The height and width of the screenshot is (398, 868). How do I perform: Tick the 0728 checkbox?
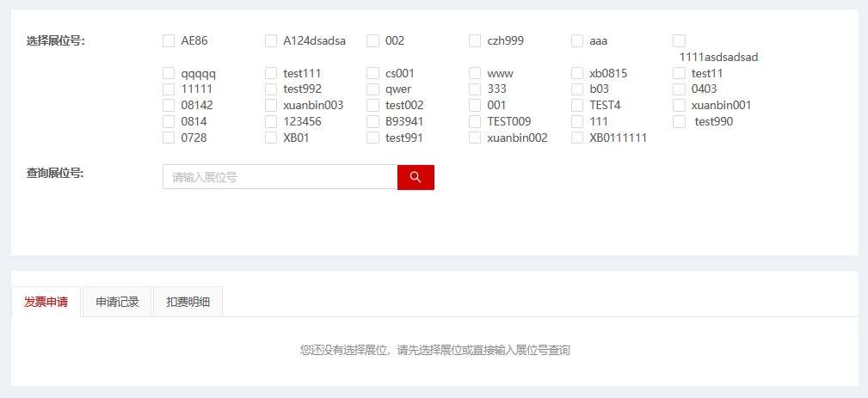[x=169, y=138]
